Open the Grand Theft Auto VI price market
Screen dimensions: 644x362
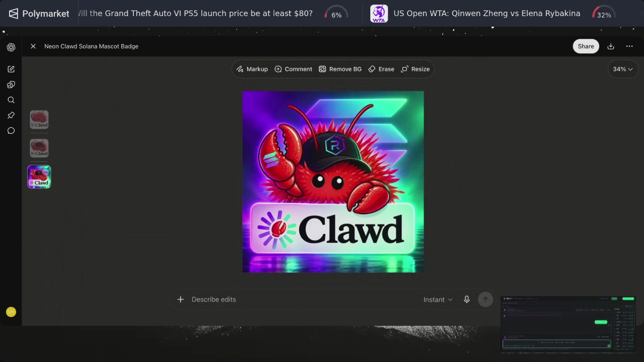(x=195, y=14)
